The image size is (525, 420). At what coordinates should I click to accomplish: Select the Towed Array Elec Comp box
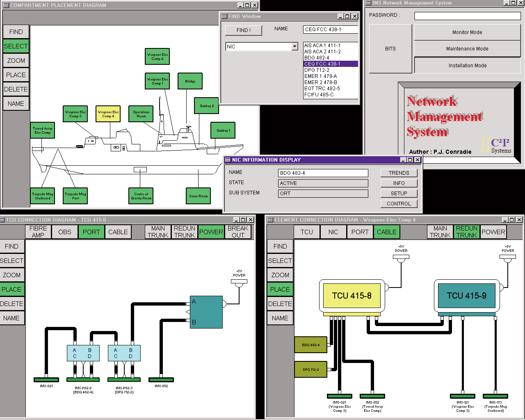[43, 130]
